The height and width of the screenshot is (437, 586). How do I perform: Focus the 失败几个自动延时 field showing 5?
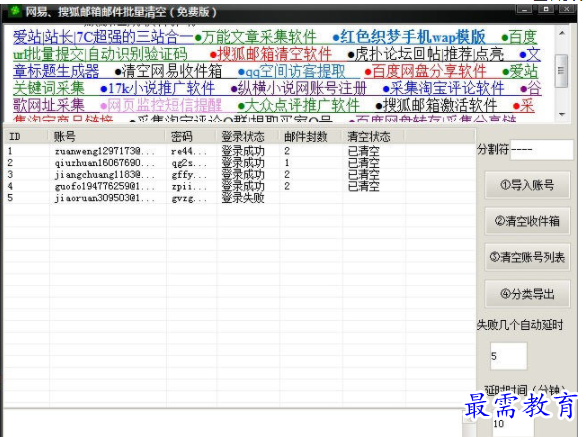pyautogui.click(x=508, y=356)
